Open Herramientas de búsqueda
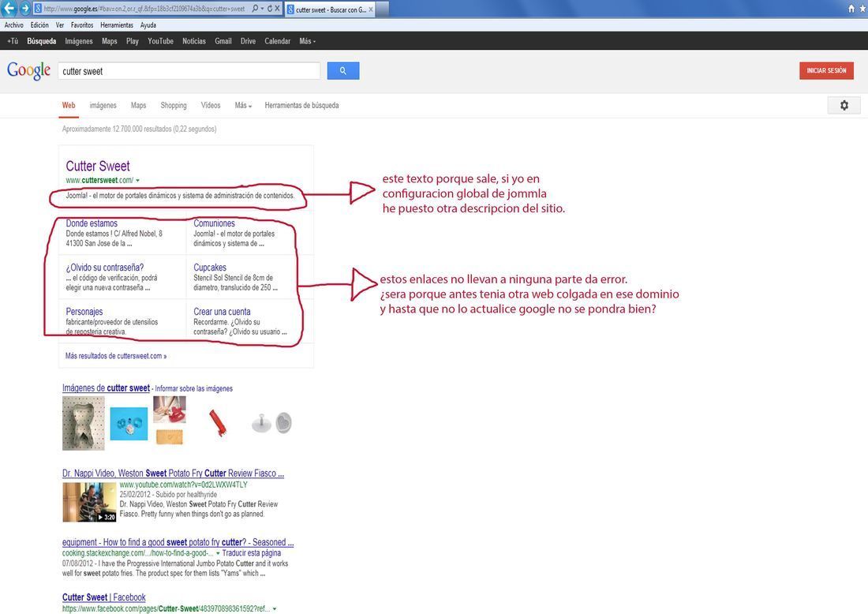 coord(301,105)
